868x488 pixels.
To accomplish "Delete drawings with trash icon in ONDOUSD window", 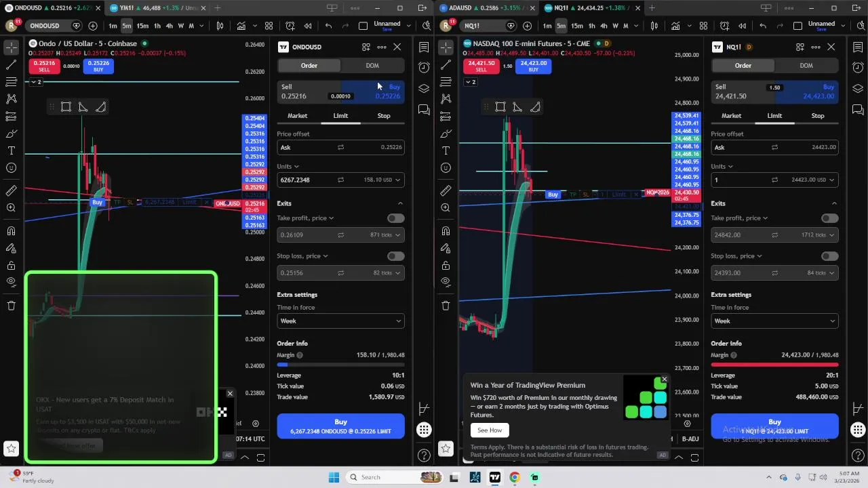I will [x=11, y=306].
